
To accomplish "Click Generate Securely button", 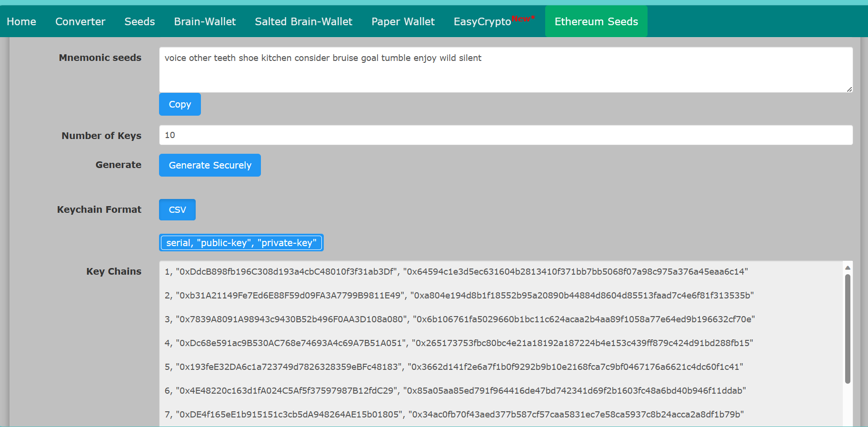I will click(x=210, y=165).
